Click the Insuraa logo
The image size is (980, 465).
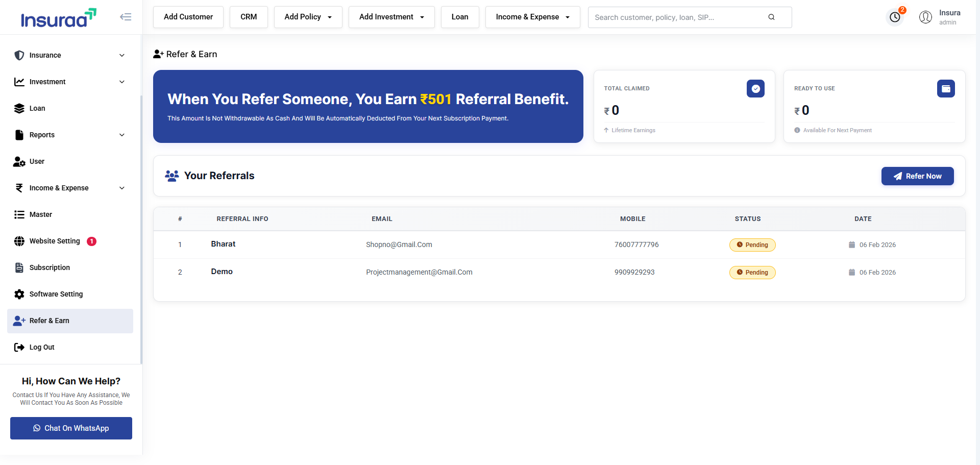tap(58, 18)
